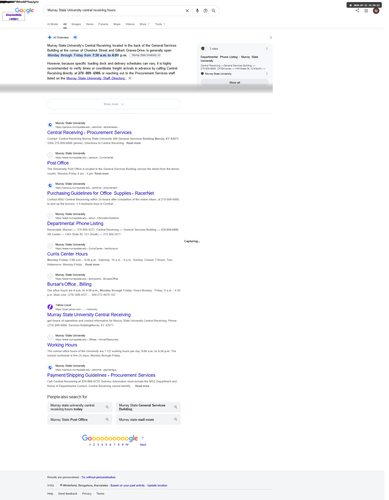
Task: Open the "Bursar's Office , Billing" result
Action: pos(69,284)
